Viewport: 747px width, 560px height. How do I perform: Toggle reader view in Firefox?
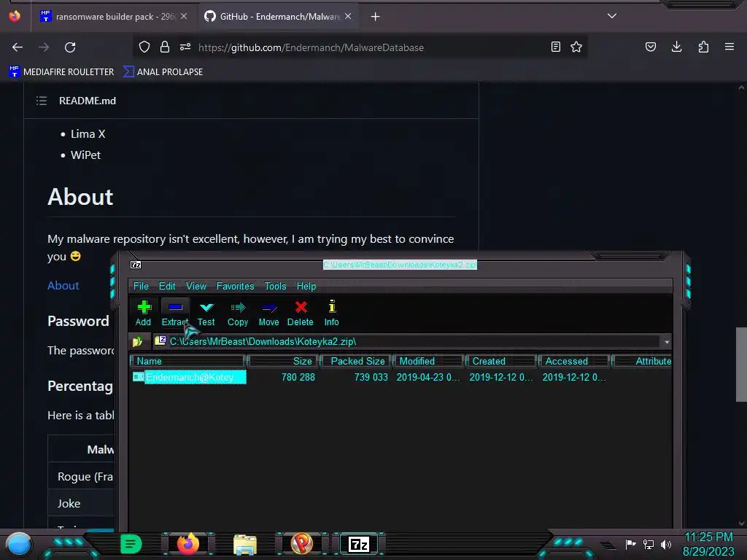tap(555, 47)
